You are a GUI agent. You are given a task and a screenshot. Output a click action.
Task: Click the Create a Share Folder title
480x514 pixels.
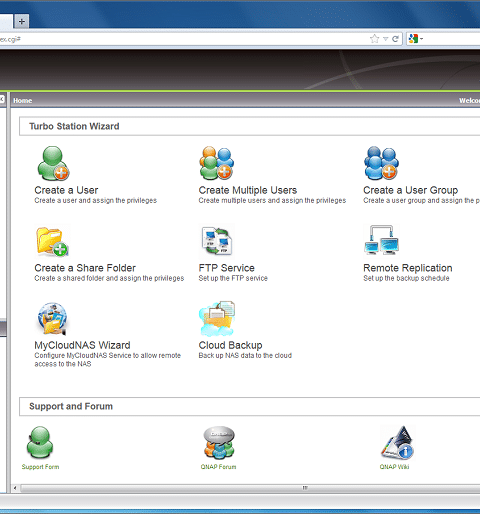tap(85, 268)
